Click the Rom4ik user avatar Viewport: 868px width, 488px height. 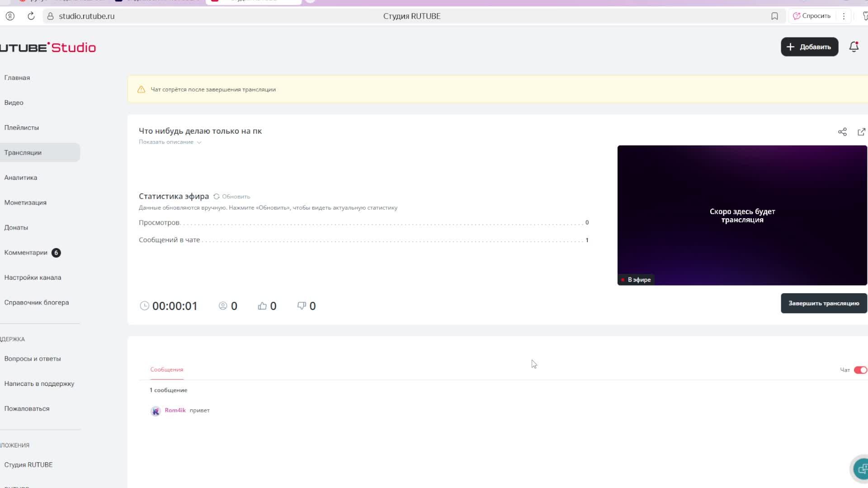pyautogui.click(x=156, y=411)
